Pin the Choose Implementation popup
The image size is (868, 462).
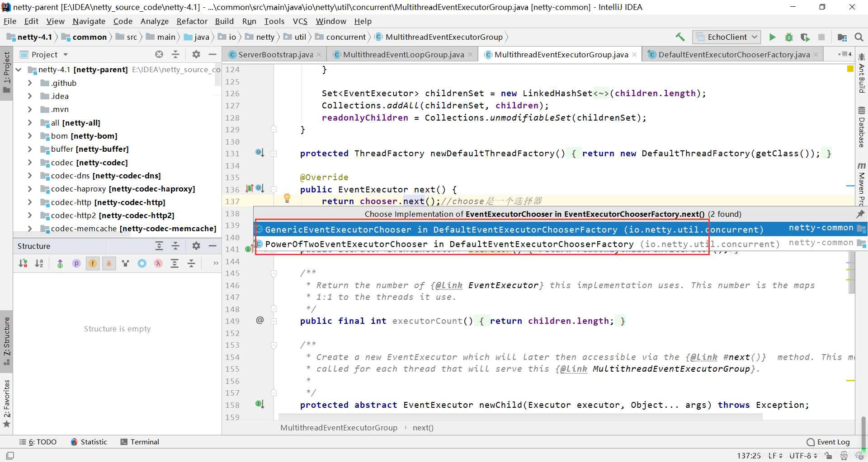click(x=860, y=214)
